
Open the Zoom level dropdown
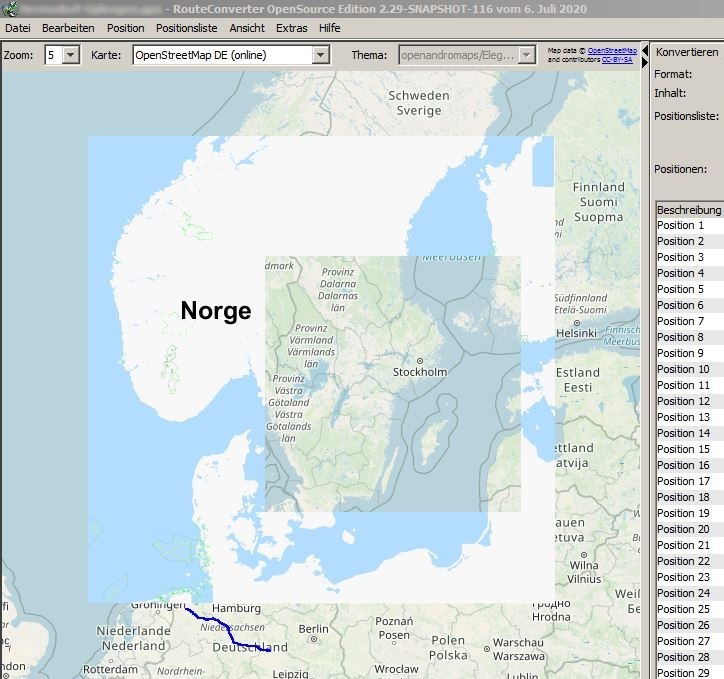(70, 55)
